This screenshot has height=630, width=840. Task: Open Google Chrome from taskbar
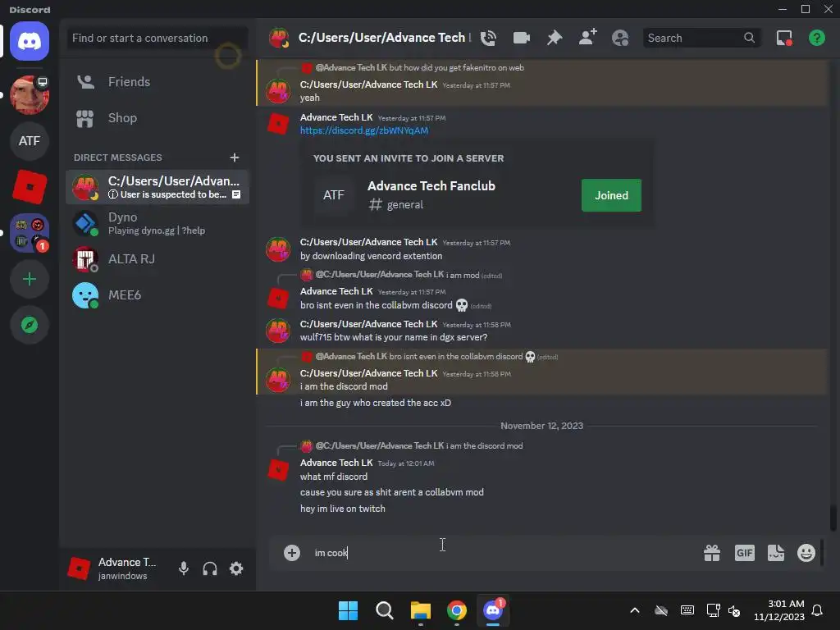point(457,610)
